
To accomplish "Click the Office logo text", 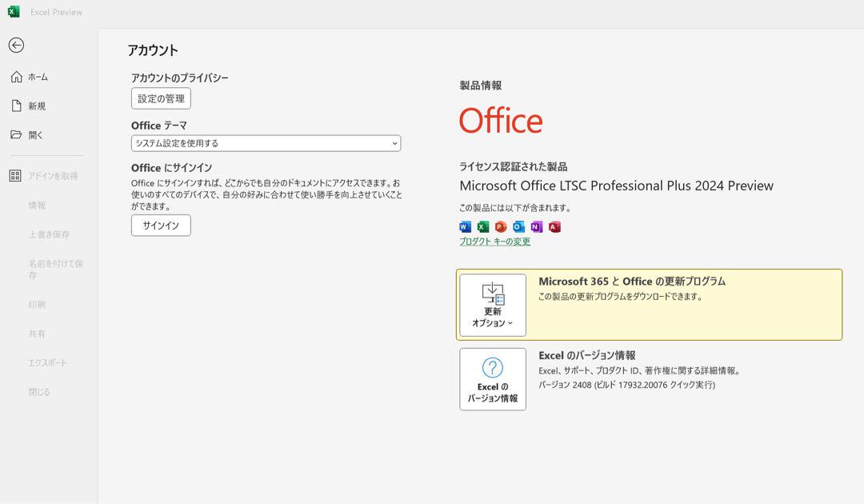I will pos(501,121).
